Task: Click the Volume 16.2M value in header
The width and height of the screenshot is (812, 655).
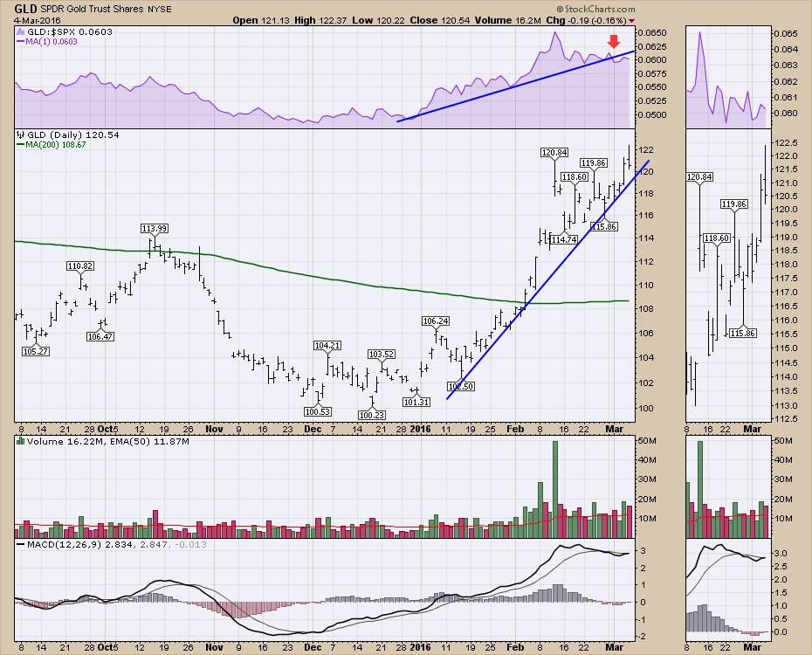Action: coord(508,20)
